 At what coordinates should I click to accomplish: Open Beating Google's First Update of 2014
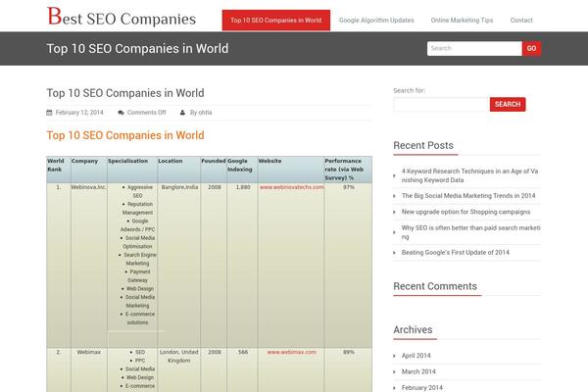pos(456,253)
